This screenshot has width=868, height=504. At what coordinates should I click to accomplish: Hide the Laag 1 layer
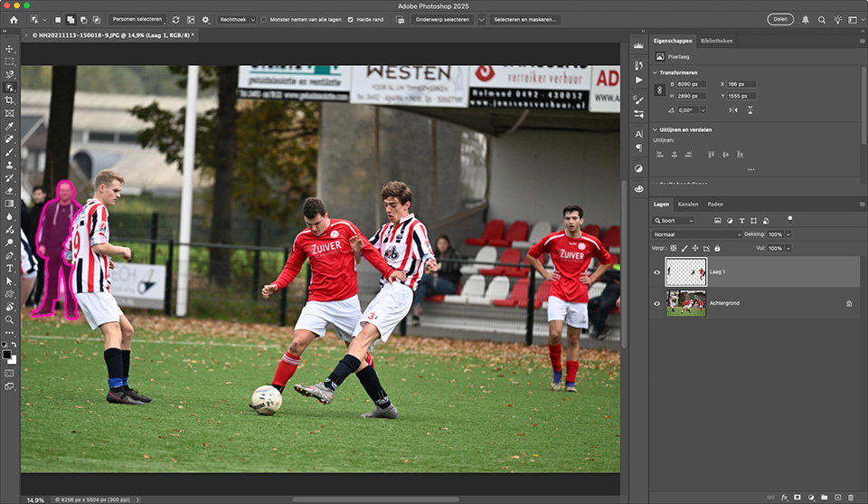(x=657, y=271)
